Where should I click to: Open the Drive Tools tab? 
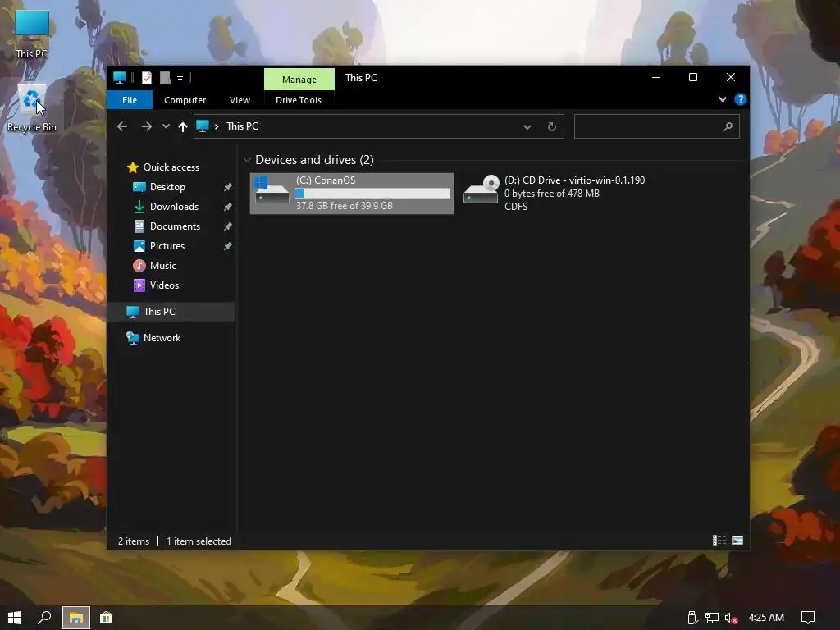299,100
